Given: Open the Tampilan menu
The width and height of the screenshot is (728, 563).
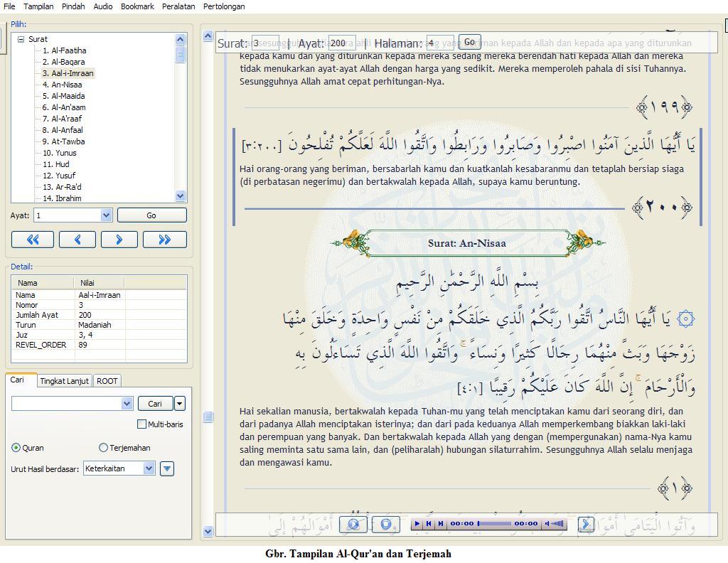Looking at the screenshot, I should (38, 6).
